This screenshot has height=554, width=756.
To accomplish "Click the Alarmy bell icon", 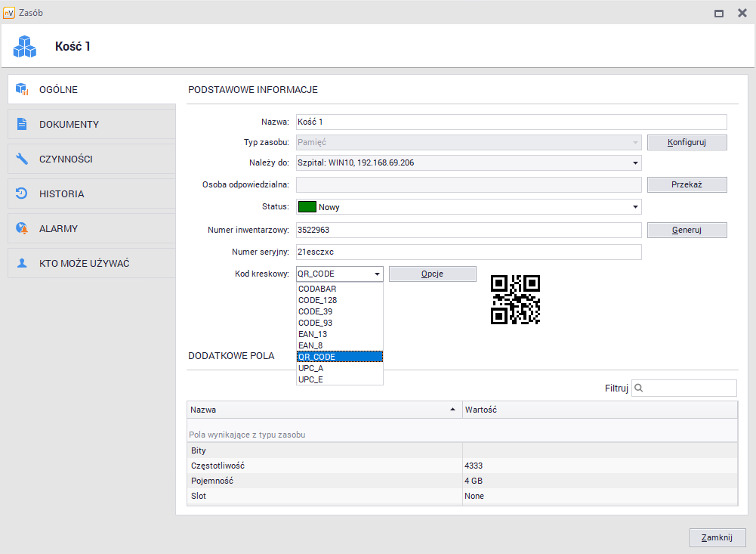I will tap(22, 229).
